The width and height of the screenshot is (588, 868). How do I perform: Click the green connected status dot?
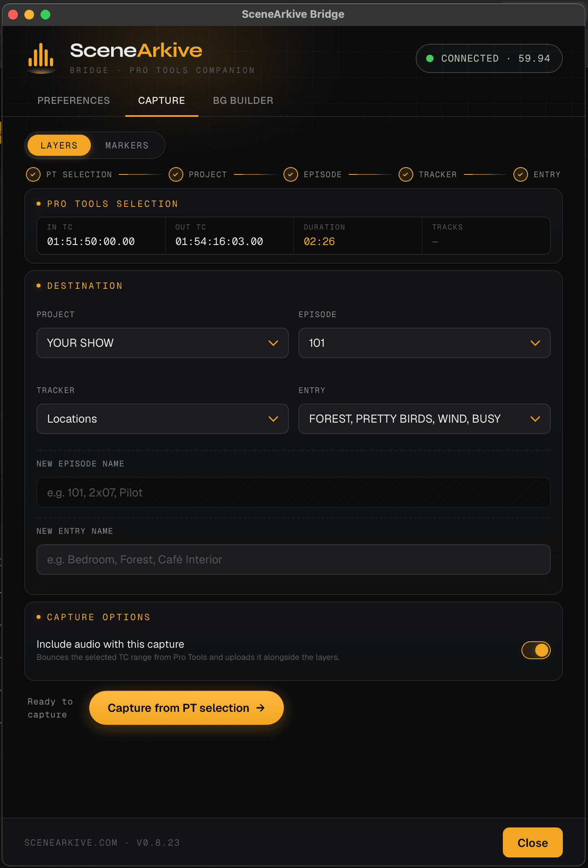pos(430,58)
